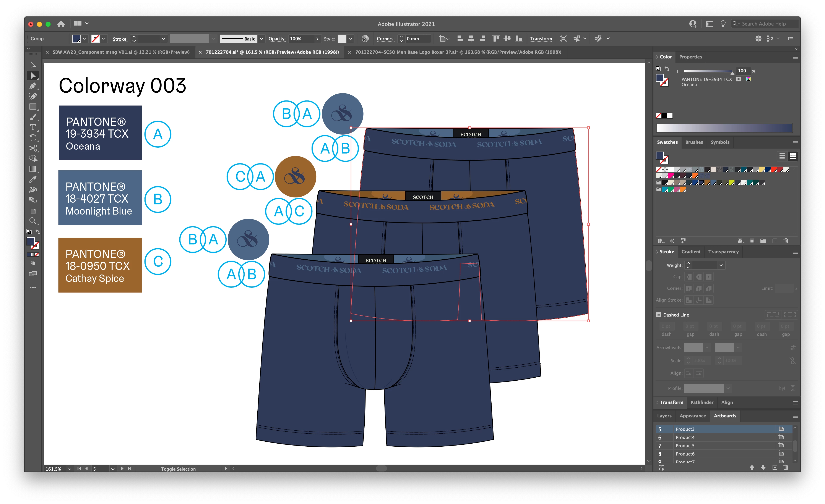Swap fill and stroke in toolbar
Screen dimensions: 825x504
(38, 232)
